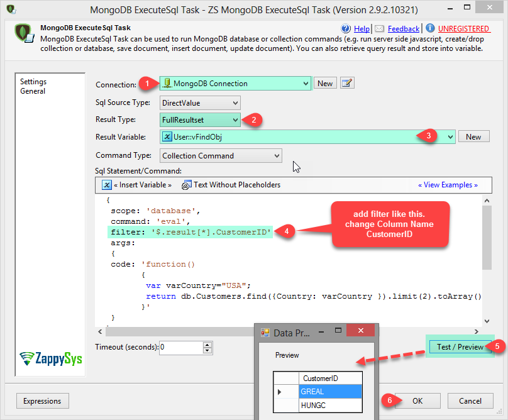Minimize the main task window

point(450,9)
